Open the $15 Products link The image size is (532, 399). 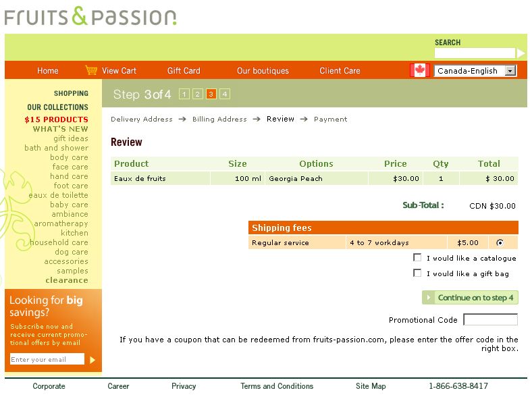pos(56,119)
